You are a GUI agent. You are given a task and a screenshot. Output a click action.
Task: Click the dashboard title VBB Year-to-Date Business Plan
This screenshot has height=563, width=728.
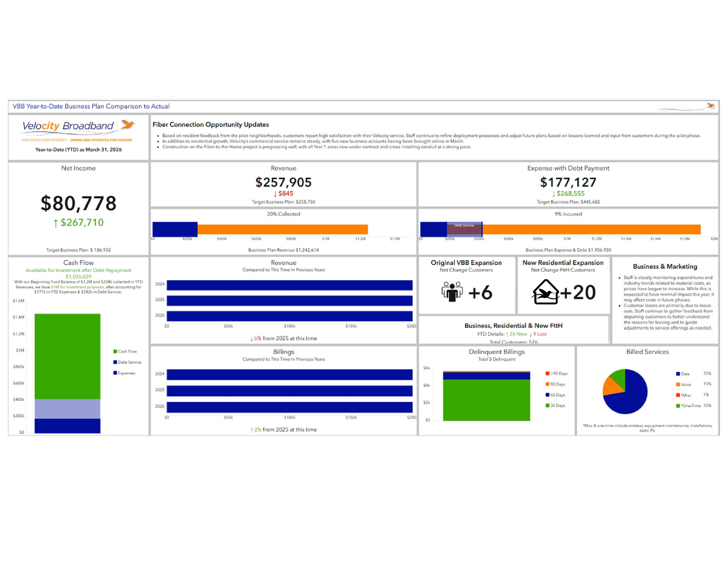pyautogui.click(x=91, y=106)
